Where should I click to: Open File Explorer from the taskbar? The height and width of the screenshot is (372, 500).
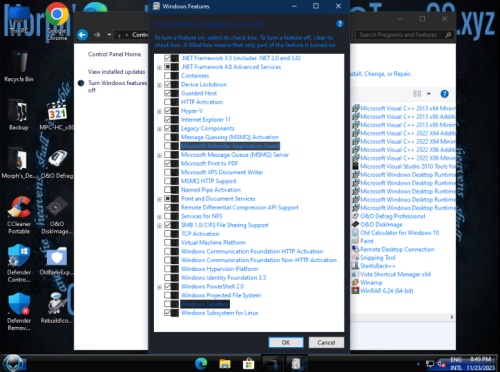coord(225,363)
